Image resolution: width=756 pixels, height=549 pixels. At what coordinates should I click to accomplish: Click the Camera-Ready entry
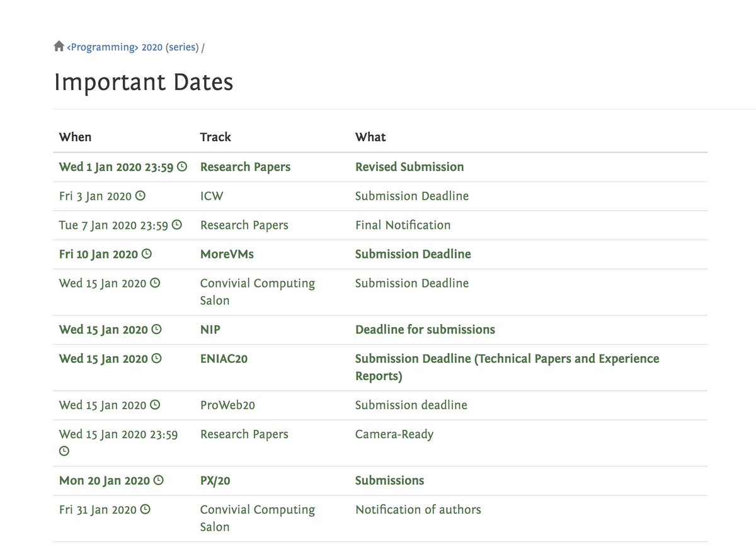394,434
